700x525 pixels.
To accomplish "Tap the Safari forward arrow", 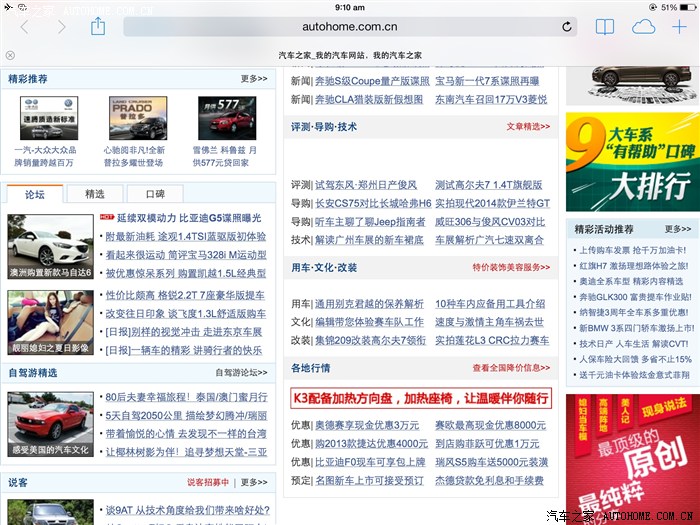I will click(62, 27).
